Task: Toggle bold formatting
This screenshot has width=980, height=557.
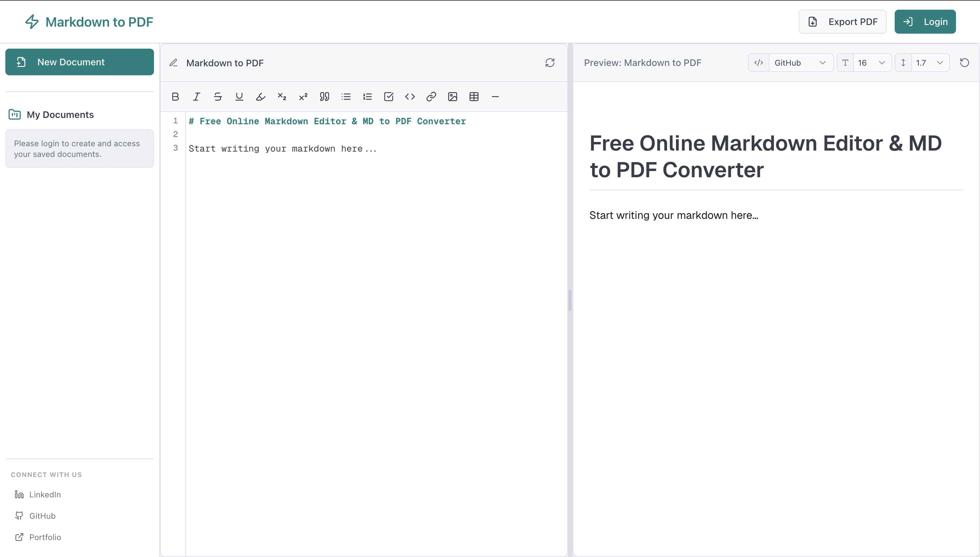Action: pyautogui.click(x=175, y=96)
